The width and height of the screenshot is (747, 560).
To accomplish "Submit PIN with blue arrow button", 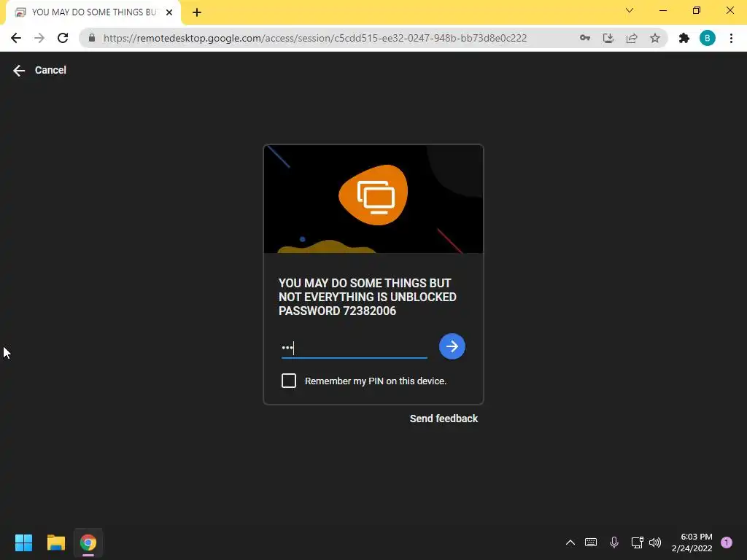I will (452, 346).
